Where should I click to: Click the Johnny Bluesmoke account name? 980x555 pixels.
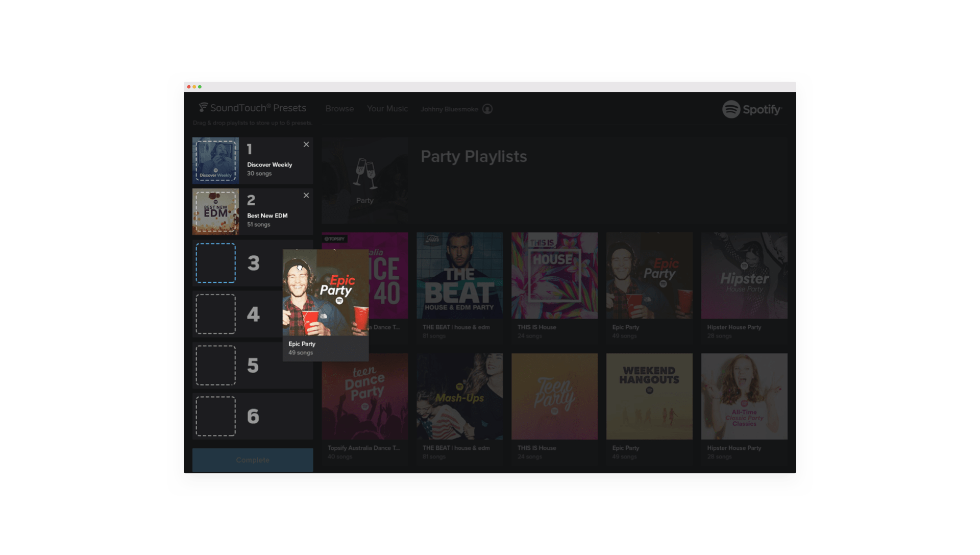449,109
